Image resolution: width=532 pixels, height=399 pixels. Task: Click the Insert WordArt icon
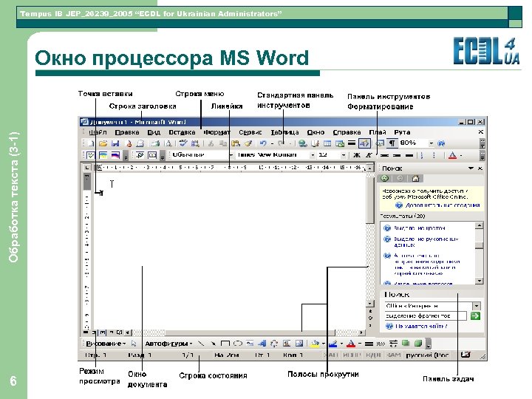[262, 344]
